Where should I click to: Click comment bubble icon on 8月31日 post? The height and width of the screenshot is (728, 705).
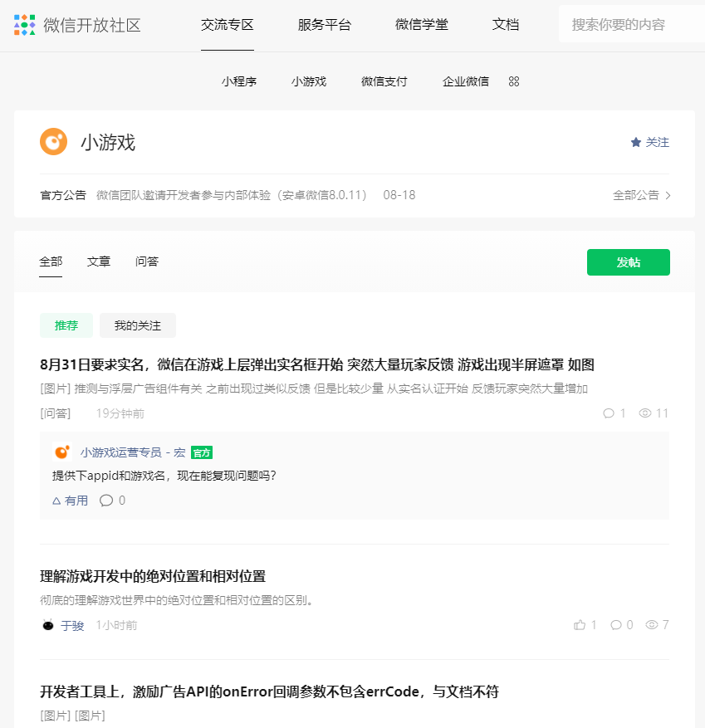(609, 413)
